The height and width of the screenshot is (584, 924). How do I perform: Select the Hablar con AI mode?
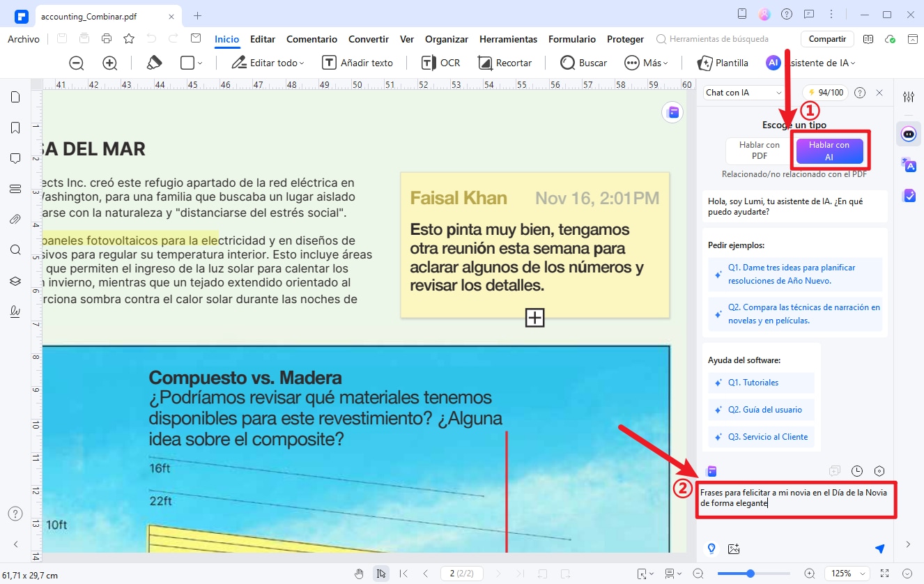(x=829, y=151)
